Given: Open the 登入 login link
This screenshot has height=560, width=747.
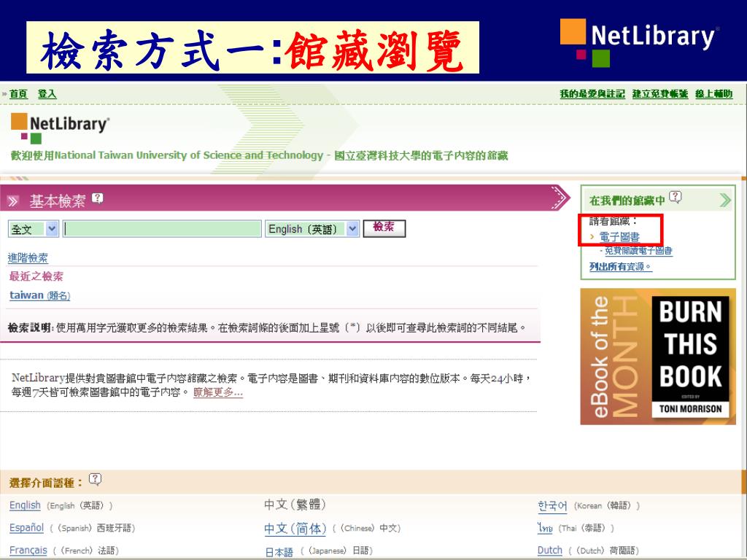Looking at the screenshot, I should (x=47, y=94).
